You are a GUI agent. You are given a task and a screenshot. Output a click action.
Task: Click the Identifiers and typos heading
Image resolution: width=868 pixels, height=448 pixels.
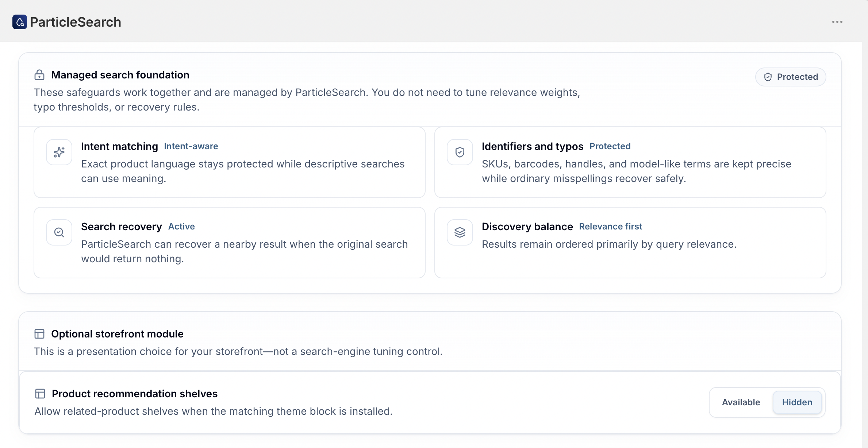(533, 146)
